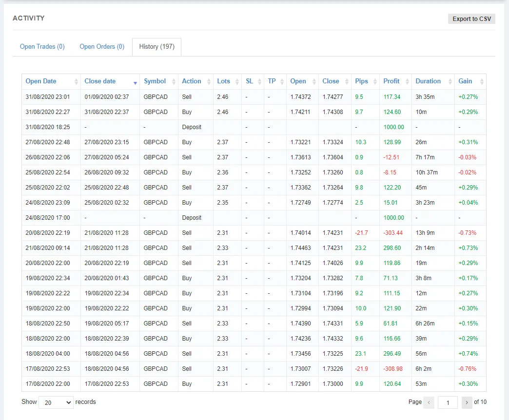Click the 'of 10' page count text

tap(480, 402)
